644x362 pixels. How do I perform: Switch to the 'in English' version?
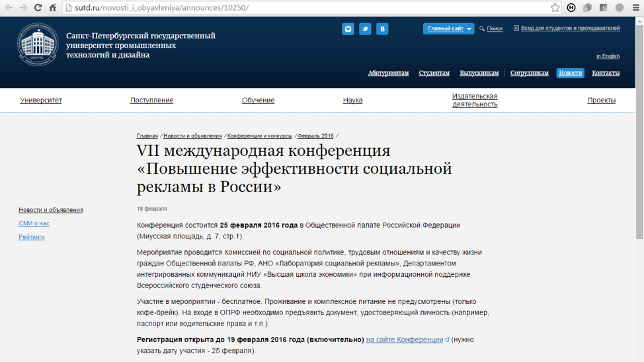click(608, 56)
